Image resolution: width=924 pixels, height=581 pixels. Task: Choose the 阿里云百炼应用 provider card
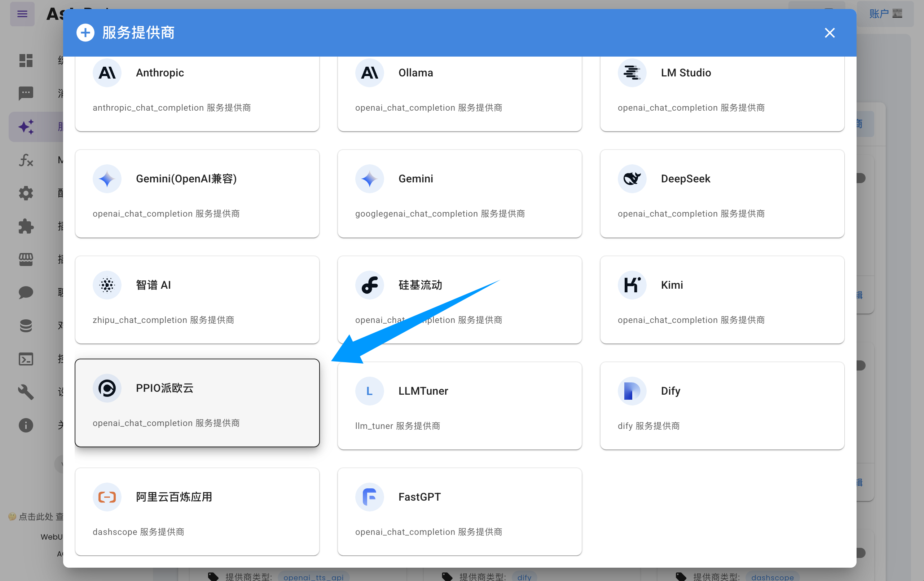point(197,511)
